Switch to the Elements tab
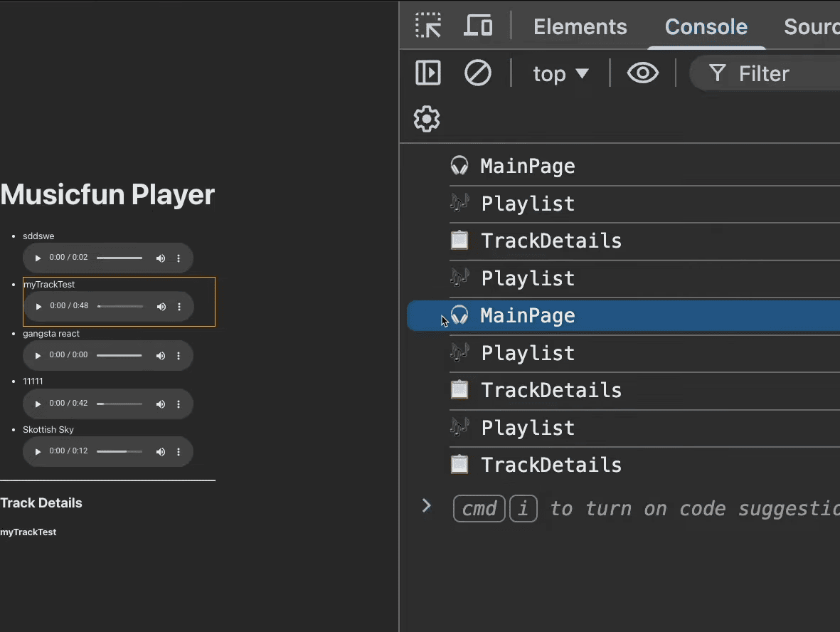Image resolution: width=840 pixels, height=632 pixels. 580,27
